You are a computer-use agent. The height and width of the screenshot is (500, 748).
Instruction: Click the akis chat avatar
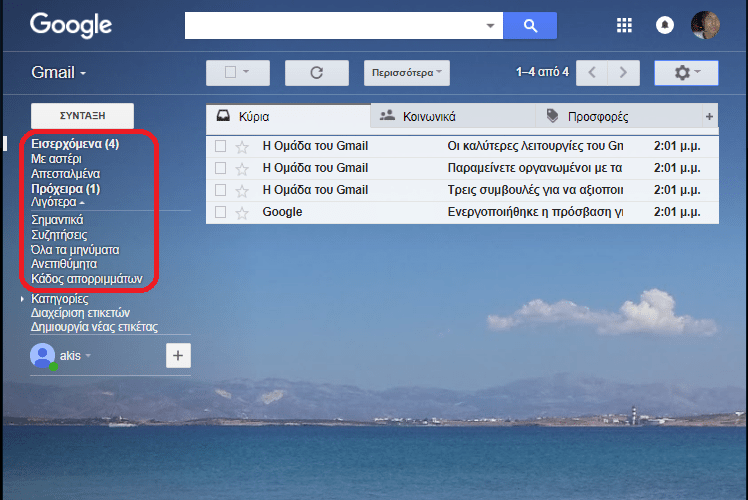pyautogui.click(x=42, y=356)
